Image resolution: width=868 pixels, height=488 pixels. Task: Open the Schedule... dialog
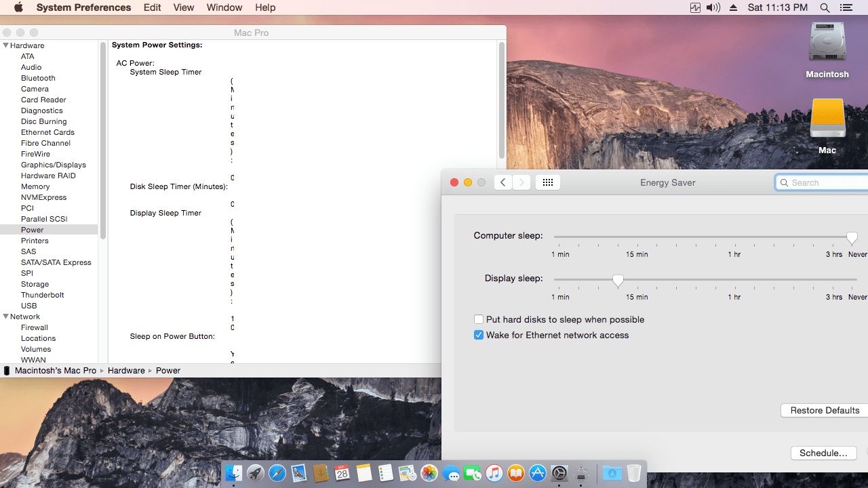tap(823, 453)
